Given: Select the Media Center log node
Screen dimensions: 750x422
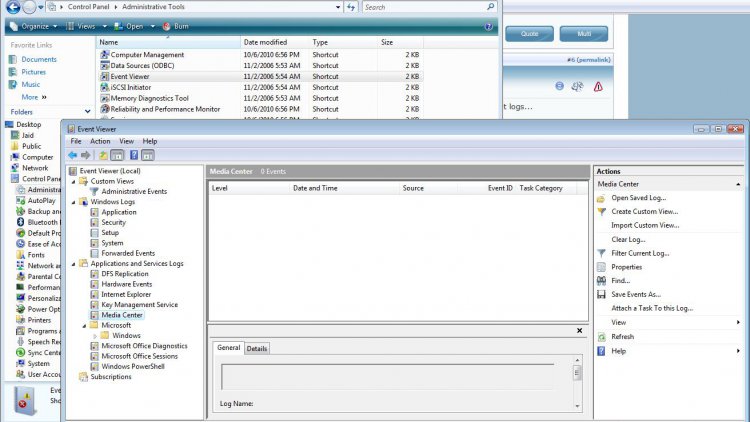Looking at the screenshot, I should [x=121, y=315].
